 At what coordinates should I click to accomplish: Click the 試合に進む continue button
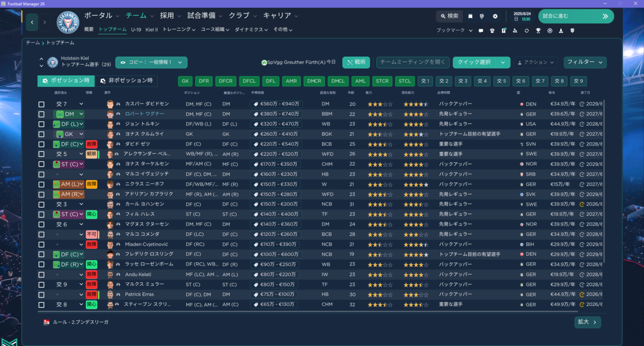[x=575, y=16]
